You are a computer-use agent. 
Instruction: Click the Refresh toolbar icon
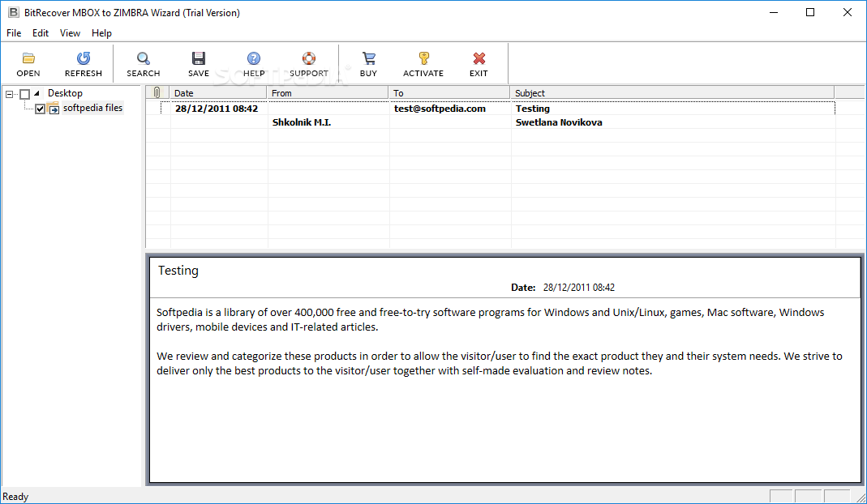pyautogui.click(x=84, y=58)
